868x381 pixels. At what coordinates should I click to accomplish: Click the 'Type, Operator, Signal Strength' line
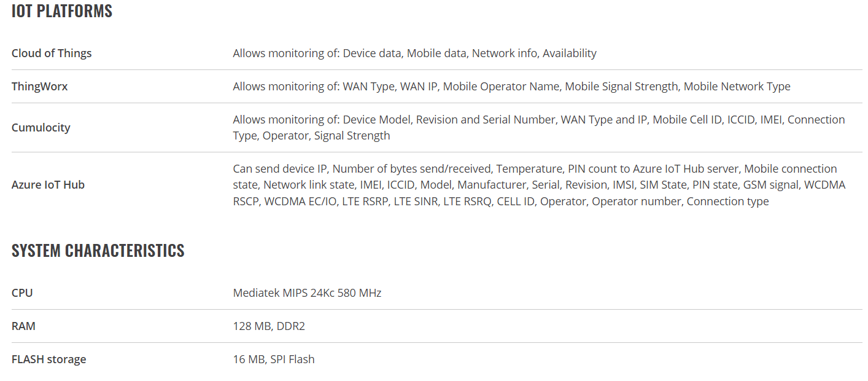(x=312, y=136)
